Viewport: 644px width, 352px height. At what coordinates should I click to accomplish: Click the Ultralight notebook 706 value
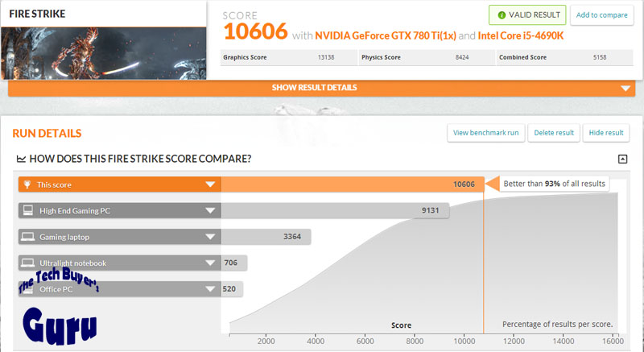231,263
